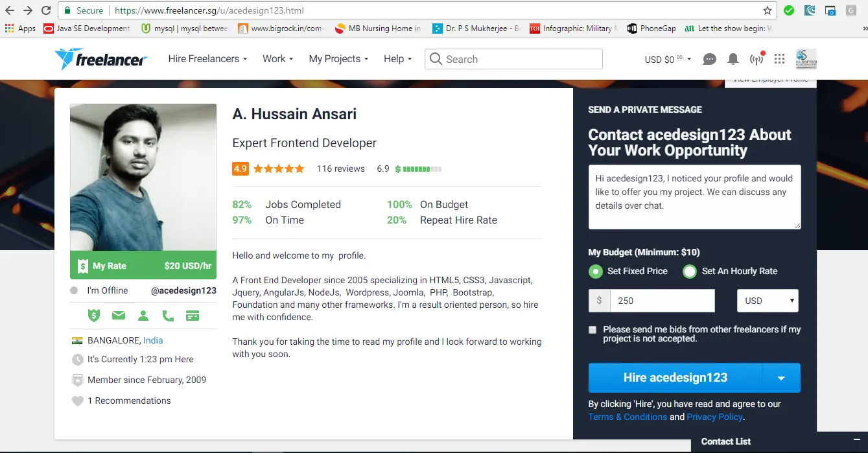Click the phone verified icon

[x=168, y=316]
